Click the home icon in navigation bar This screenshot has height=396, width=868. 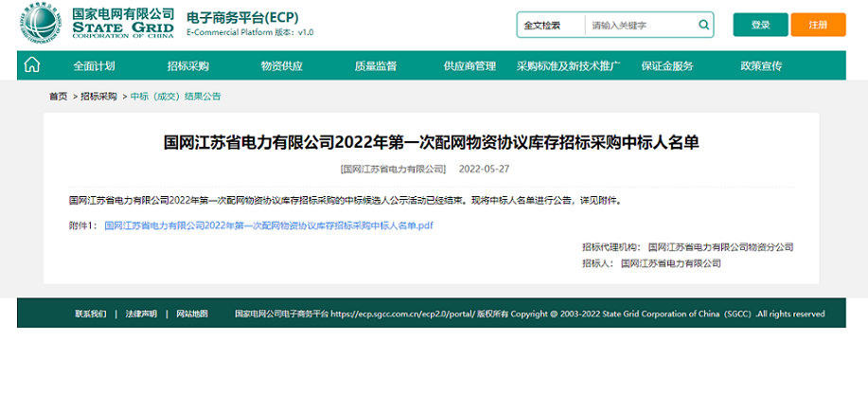(x=32, y=65)
